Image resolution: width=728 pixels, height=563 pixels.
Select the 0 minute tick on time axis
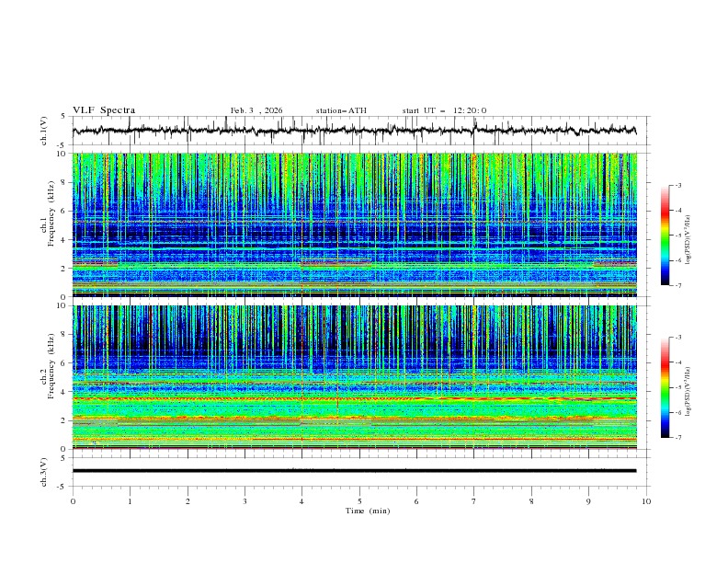pyautogui.click(x=73, y=501)
